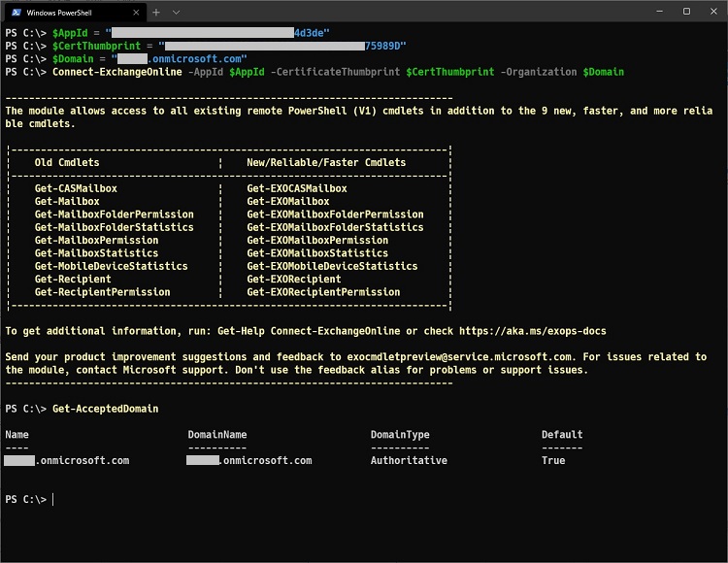This screenshot has height=563, width=728.
Task: Click the Get-AcceptedDomain command
Action: point(106,409)
